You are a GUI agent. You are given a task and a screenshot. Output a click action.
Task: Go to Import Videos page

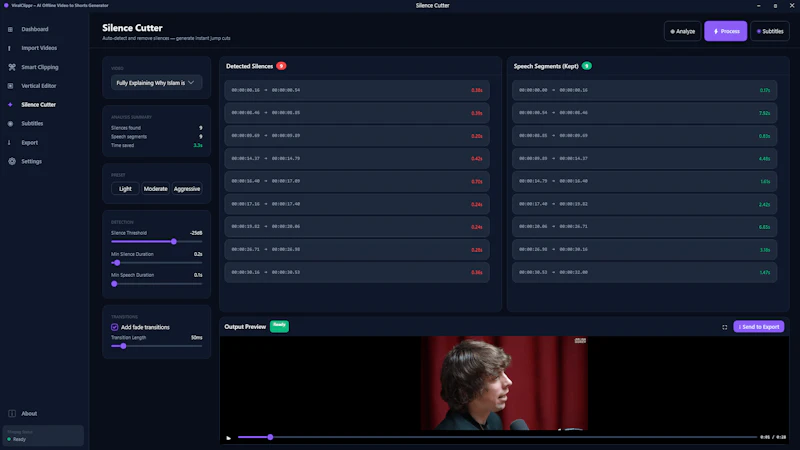tap(39, 48)
